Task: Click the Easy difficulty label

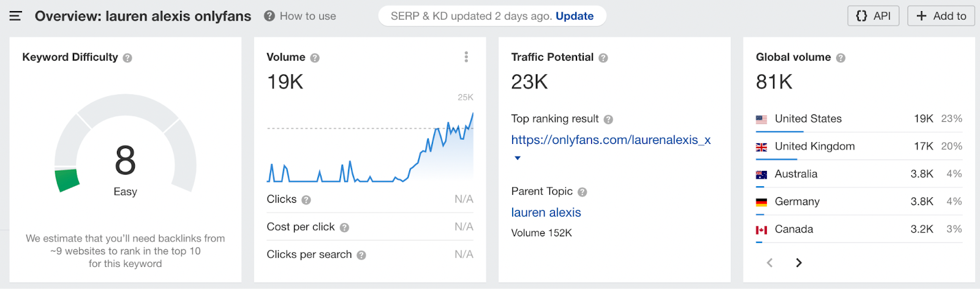Action: click(x=125, y=192)
